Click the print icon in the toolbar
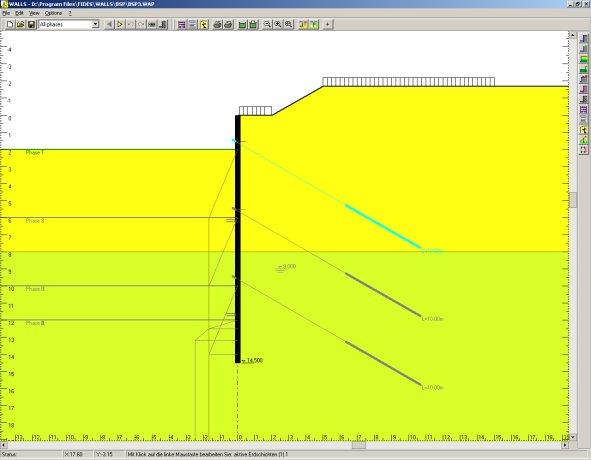This screenshot has height=460, width=591. (217, 25)
